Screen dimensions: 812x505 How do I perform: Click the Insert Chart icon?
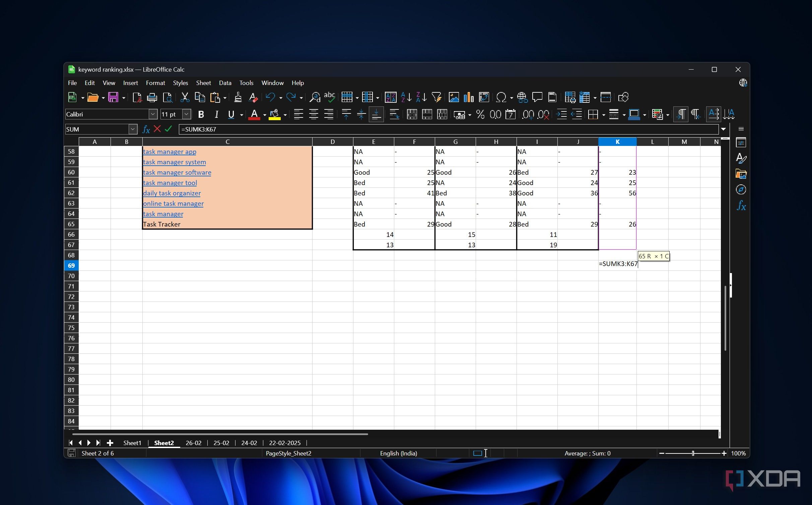[469, 97]
